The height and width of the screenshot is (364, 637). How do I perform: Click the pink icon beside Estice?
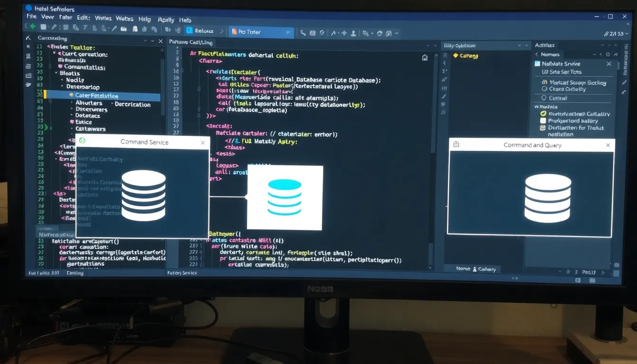[72, 122]
